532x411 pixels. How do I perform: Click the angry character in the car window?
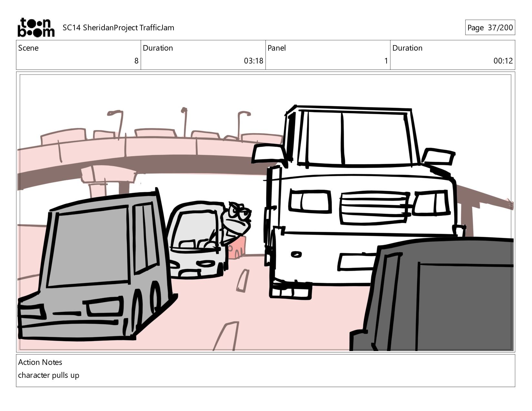[237, 222]
